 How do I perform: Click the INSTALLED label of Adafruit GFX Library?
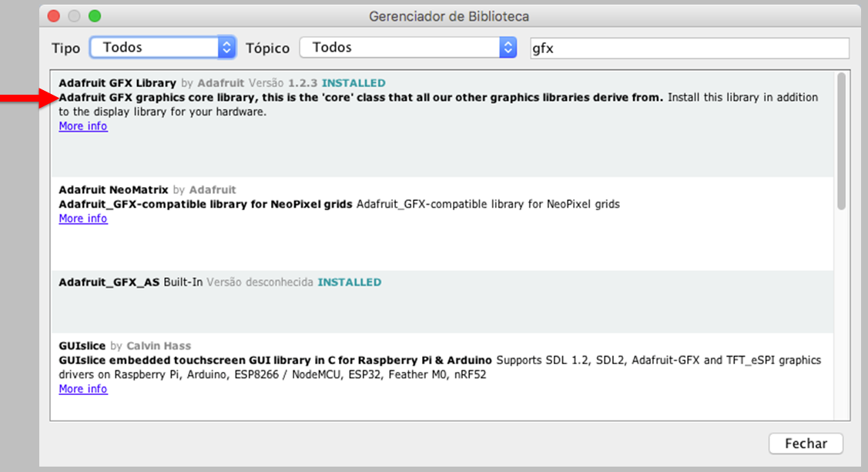tap(354, 83)
